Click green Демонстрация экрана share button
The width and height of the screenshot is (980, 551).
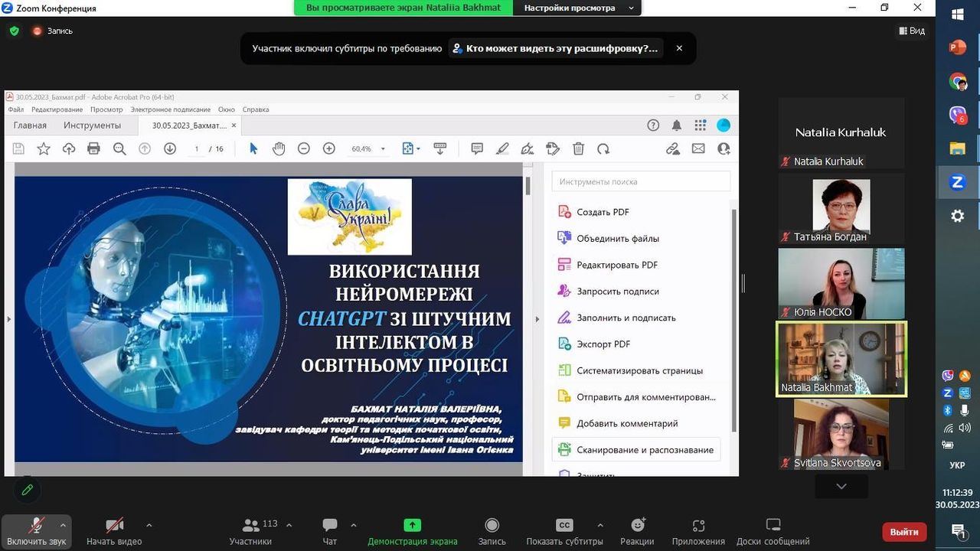[x=413, y=531]
